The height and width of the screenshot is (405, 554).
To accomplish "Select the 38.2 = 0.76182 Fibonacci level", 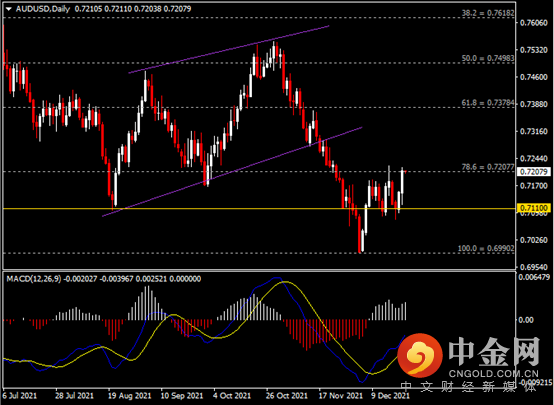I will coord(488,13).
